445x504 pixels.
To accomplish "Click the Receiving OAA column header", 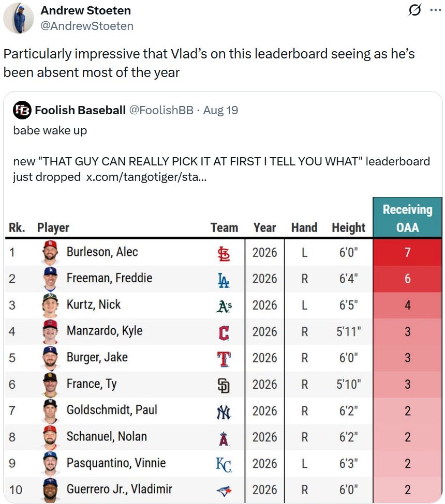I will [x=407, y=218].
